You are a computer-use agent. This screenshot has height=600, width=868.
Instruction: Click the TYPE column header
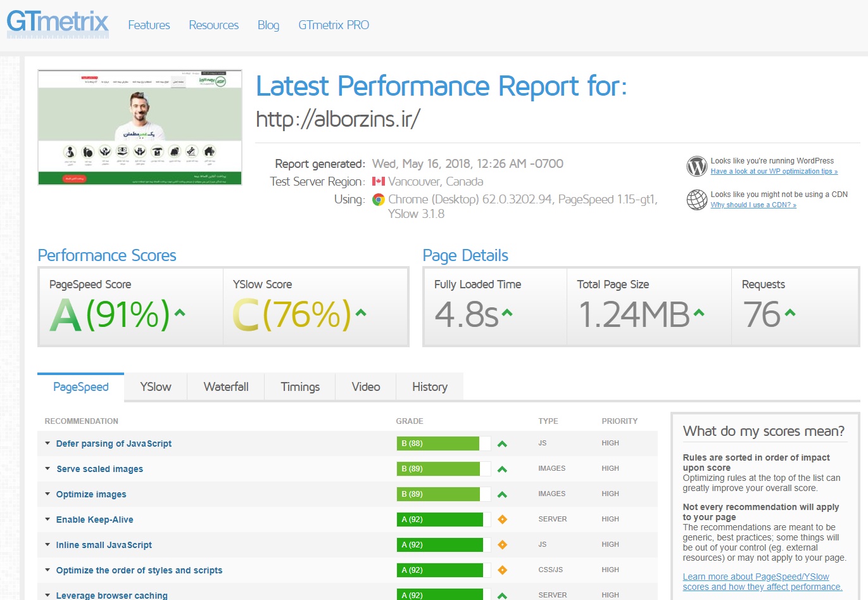coord(548,421)
